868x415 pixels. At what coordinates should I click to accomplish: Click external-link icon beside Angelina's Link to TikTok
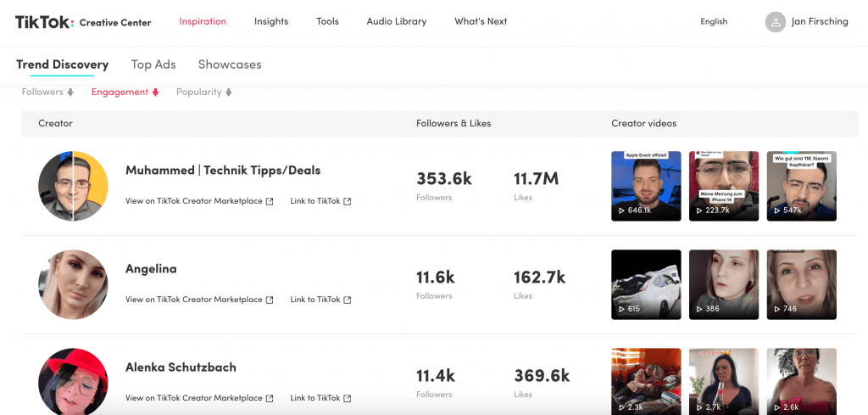tap(347, 300)
